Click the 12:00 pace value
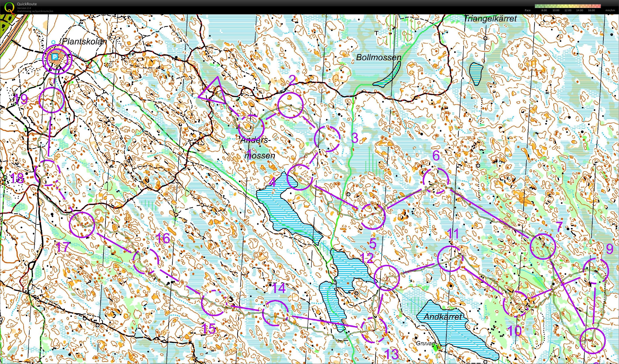Viewport: 619px width, 364px height. (568, 10)
